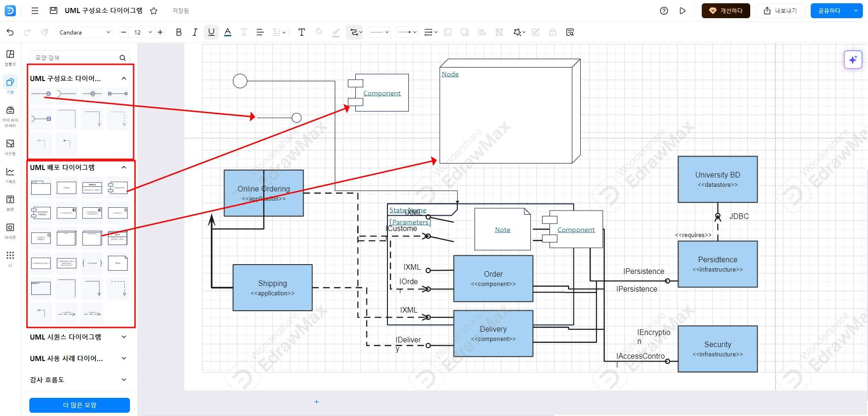This screenshot has height=416, width=868.
Task: Select the Security infrastructure box
Action: click(x=718, y=348)
